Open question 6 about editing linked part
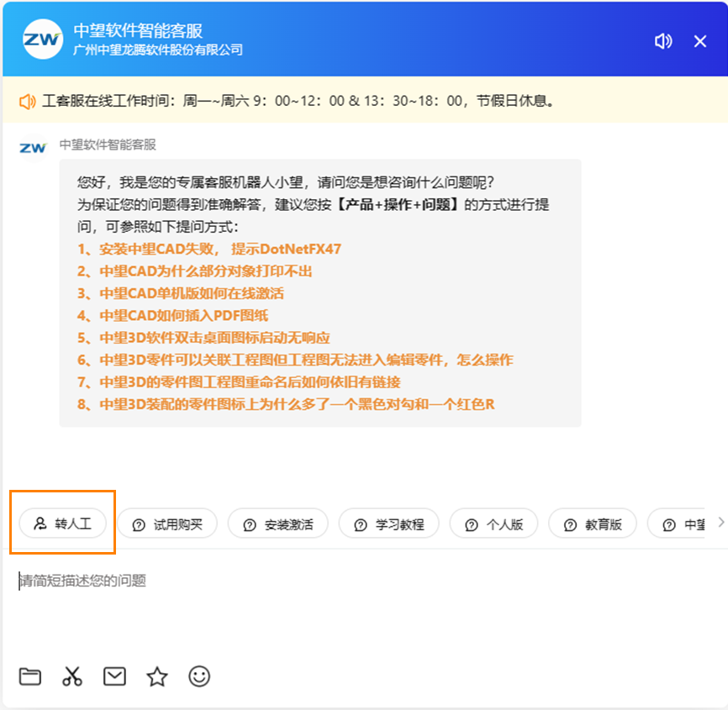This screenshot has height=710, width=728. click(x=295, y=360)
